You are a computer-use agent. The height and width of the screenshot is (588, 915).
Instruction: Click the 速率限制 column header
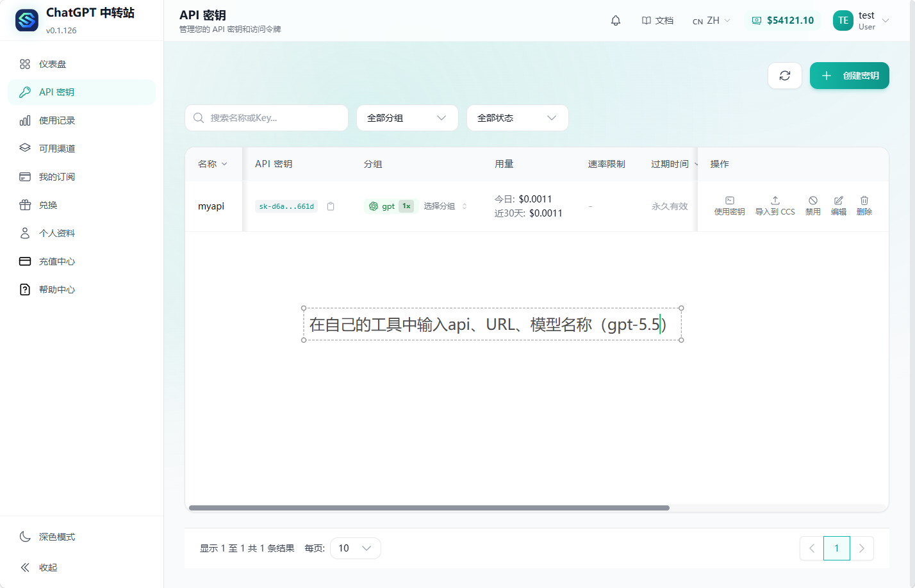607,164
